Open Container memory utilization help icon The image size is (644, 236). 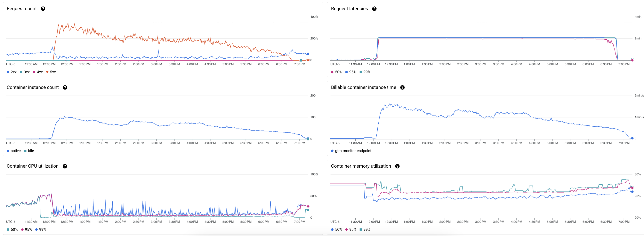(x=397, y=166)
